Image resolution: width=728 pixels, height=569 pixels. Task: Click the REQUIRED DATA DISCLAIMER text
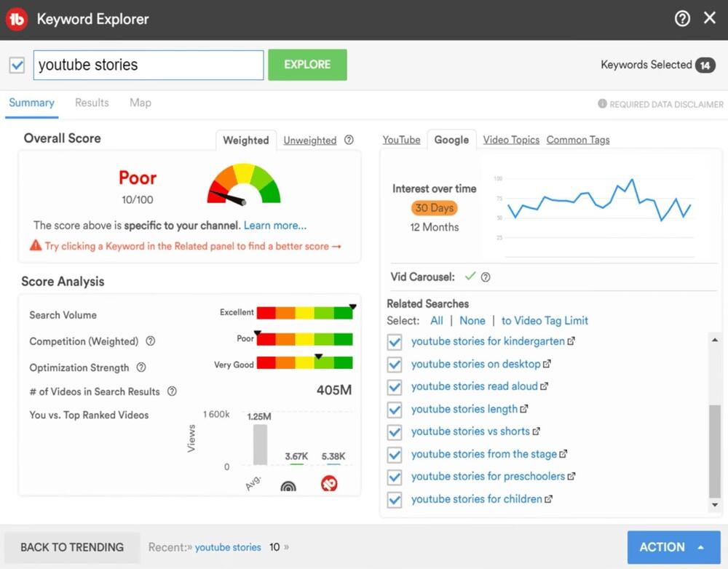coord(666,105)
